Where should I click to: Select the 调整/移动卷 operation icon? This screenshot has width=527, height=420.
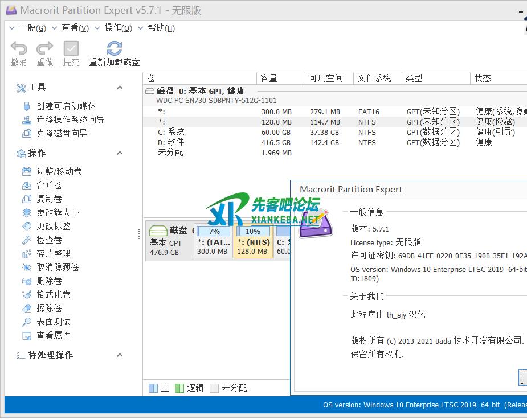pyautogui.click(x=26, y=171)
